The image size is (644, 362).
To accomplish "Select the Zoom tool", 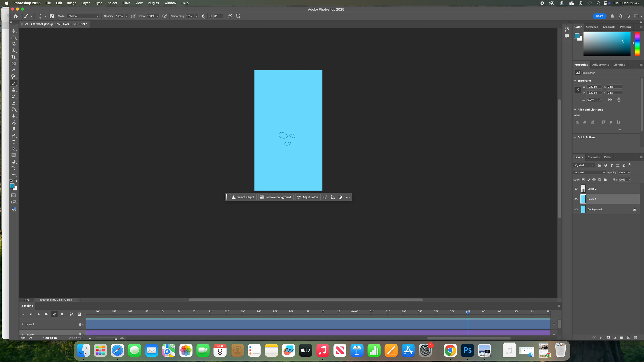I will coord(14,168).
